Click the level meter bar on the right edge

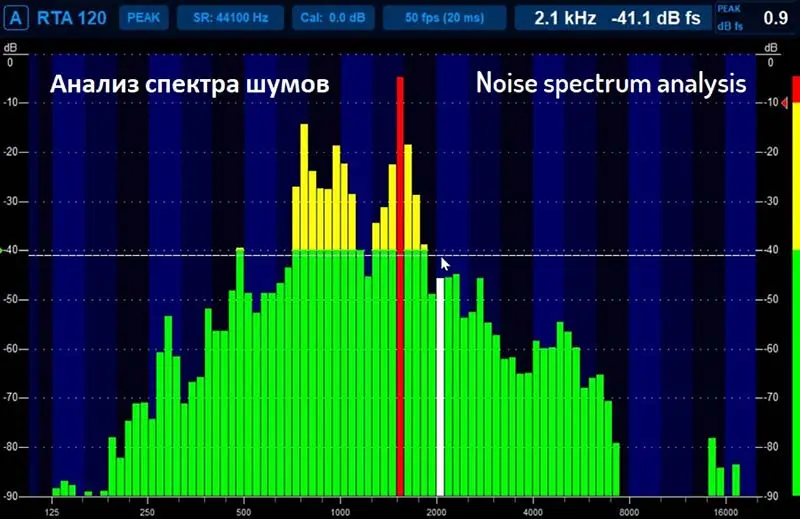[796, 286]
